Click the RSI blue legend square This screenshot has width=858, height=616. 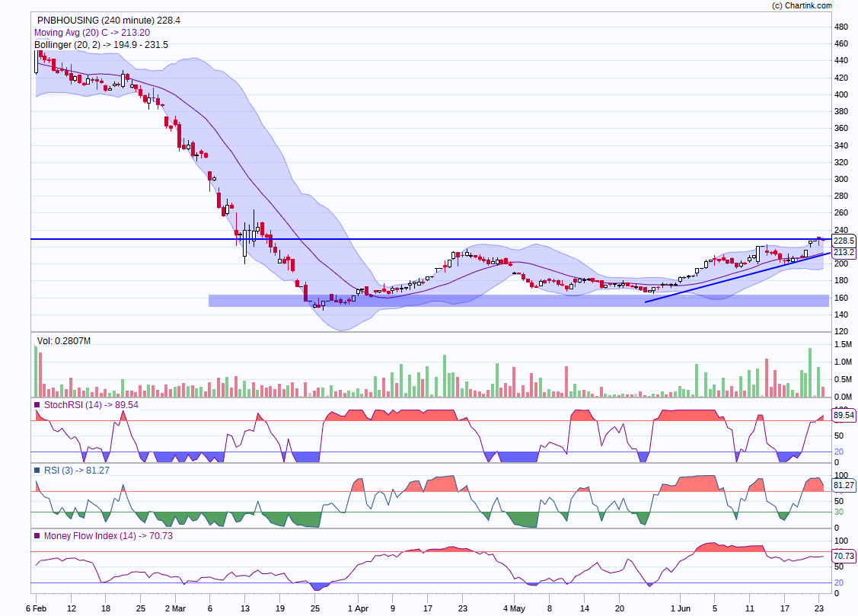[37, 471]
